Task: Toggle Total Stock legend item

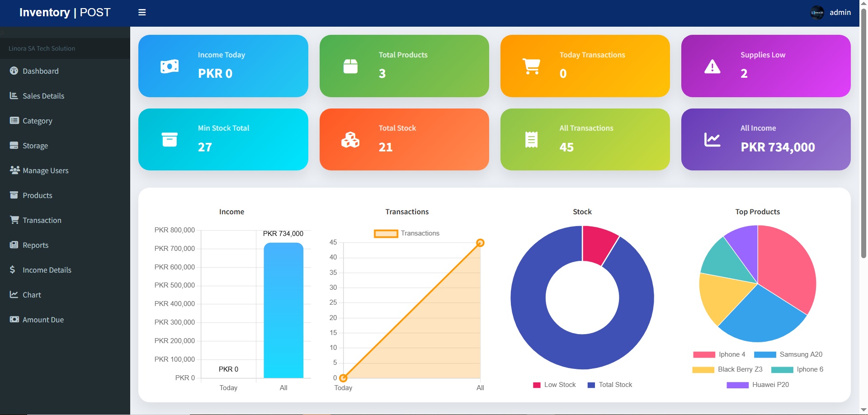Action: point(609,385)
